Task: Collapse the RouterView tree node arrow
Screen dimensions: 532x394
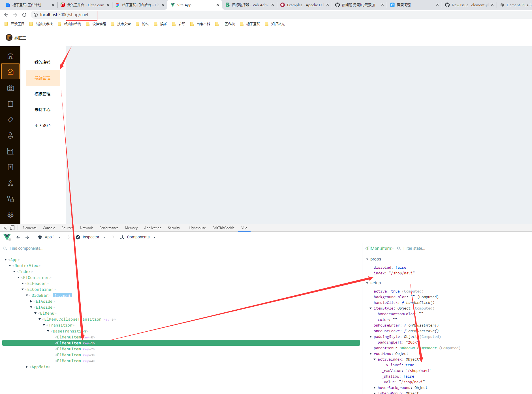Action: coord(10,266)
